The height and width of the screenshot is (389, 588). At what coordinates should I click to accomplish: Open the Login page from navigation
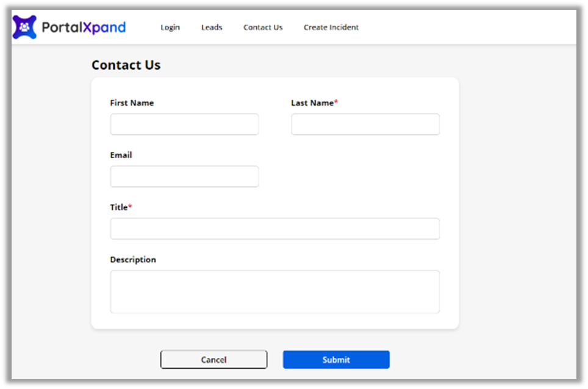click(x=170, y=27)
